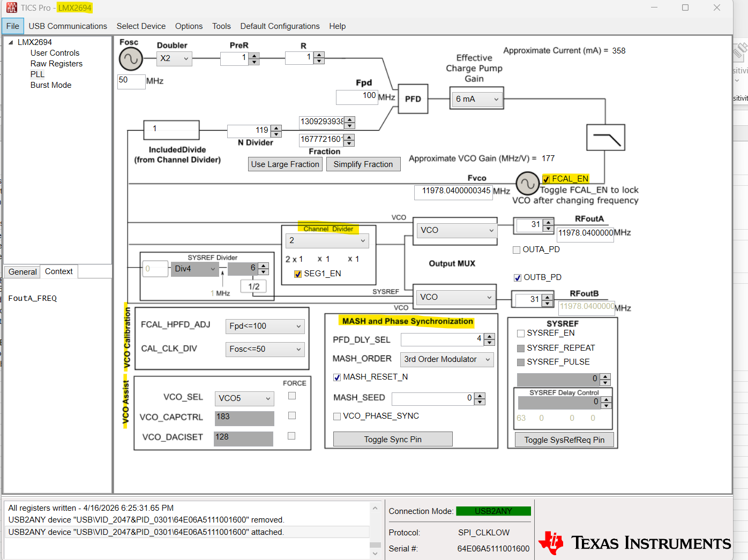Tick the VCO_CAPCTRL FORCE checkbox
The image size is (748, 560).
(x=292, y=415)
